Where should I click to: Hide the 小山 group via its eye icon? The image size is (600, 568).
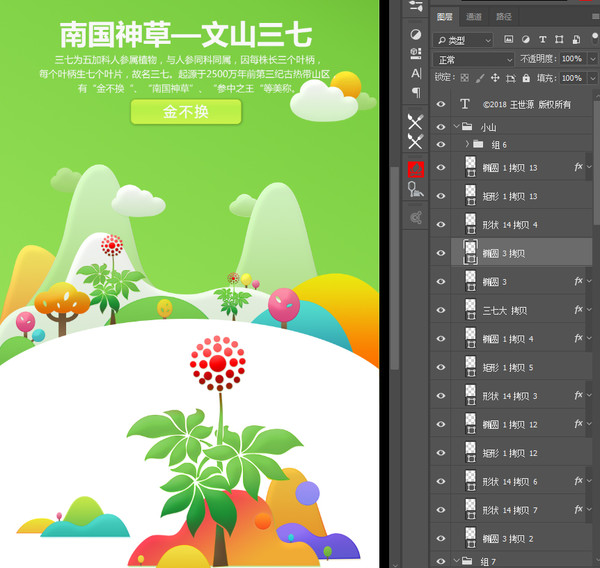(x=441, y=127)
